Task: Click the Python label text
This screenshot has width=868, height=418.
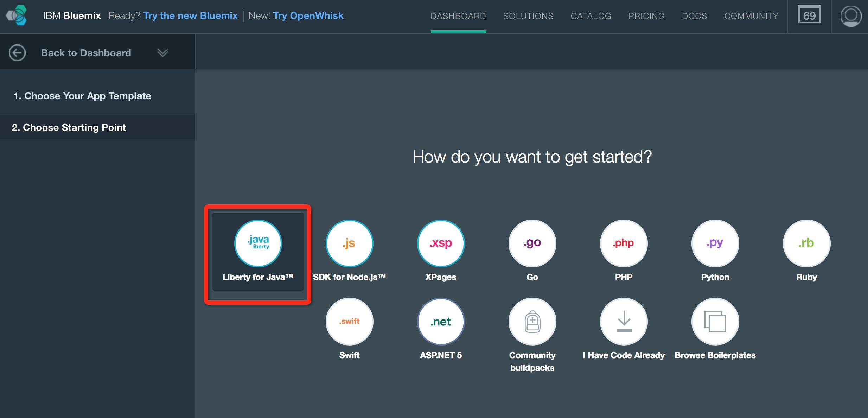Action: pos(715,277)
